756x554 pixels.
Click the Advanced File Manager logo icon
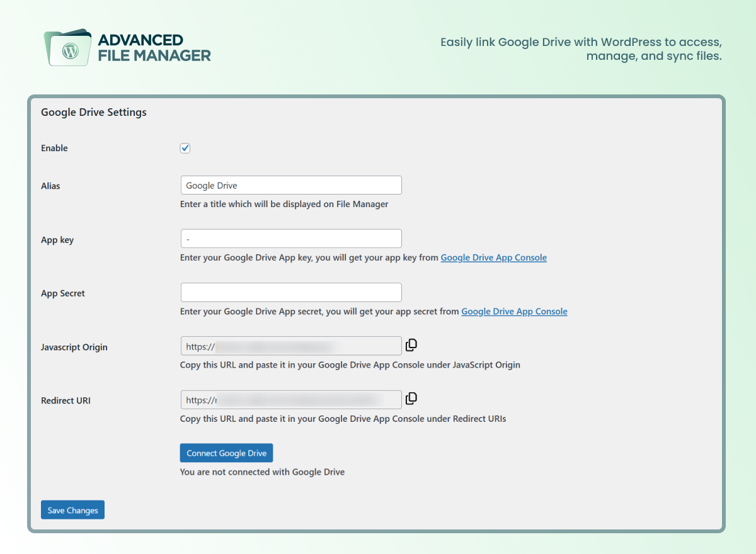(69, 47)
